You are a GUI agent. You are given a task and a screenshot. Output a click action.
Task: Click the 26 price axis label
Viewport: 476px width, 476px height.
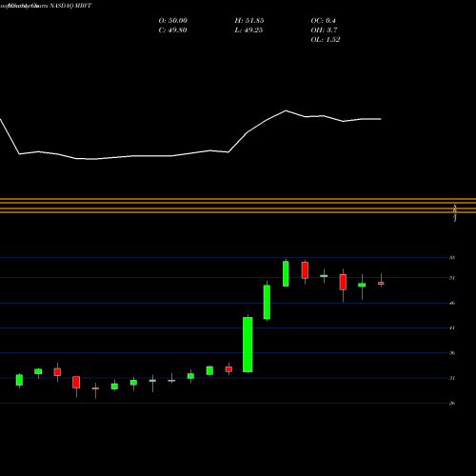452,403
